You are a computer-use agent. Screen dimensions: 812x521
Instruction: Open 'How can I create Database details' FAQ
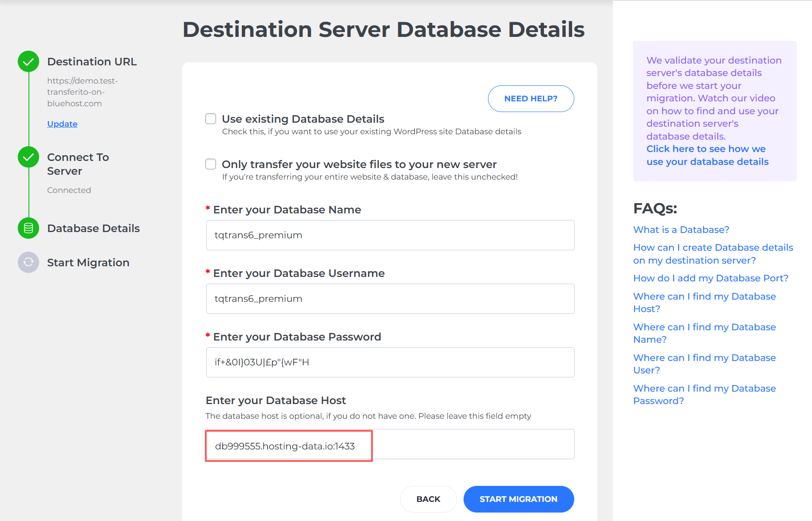click(713, 254)
